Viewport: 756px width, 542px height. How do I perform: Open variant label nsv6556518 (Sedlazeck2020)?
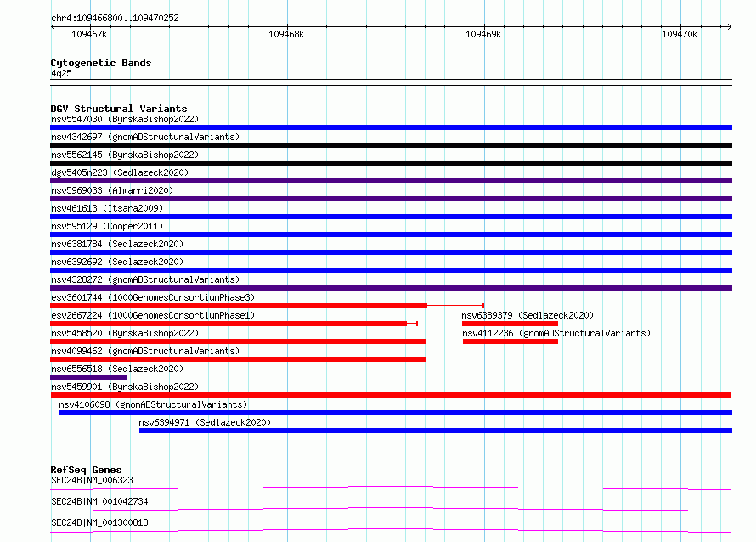coord(117,369)
